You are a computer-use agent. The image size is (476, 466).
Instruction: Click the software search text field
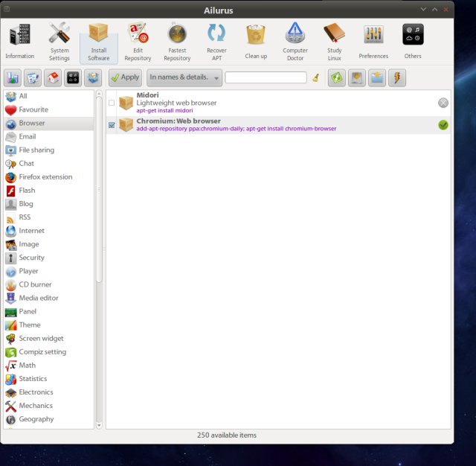(x=266, y=77)
